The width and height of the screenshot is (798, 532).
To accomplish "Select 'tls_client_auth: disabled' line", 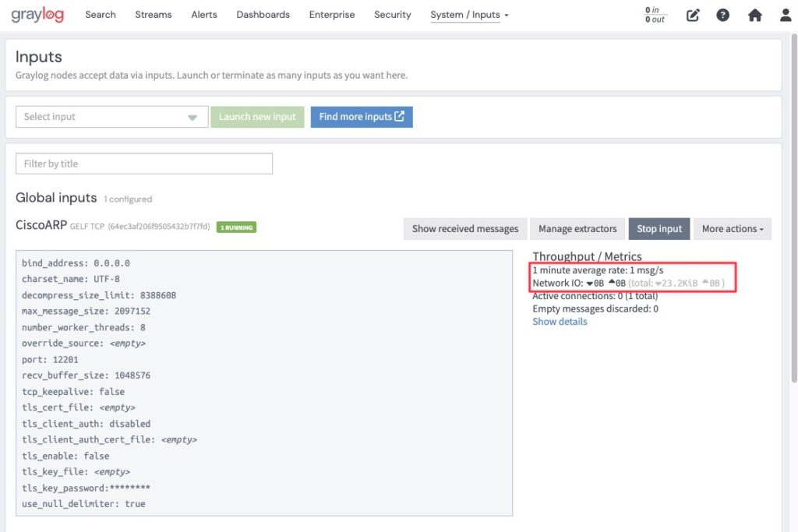I will tap(86, 424).
